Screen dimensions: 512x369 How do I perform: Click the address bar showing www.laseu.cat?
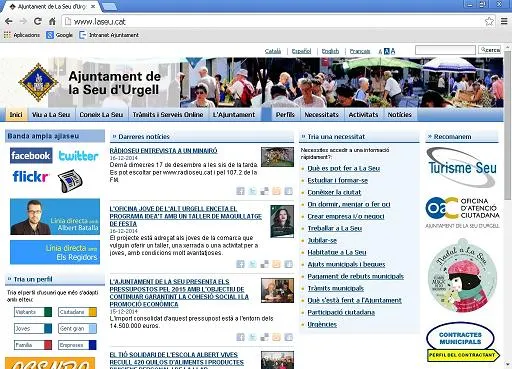click(273, 22)
